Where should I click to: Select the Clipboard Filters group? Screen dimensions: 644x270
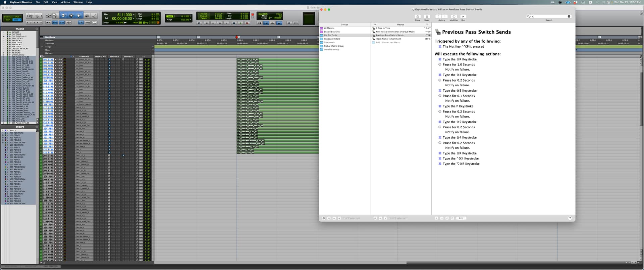click(345, 39)
